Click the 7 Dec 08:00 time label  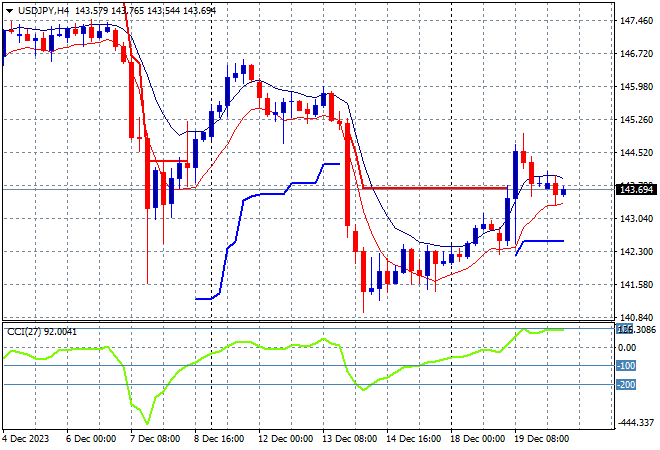[x=155, y=439]
